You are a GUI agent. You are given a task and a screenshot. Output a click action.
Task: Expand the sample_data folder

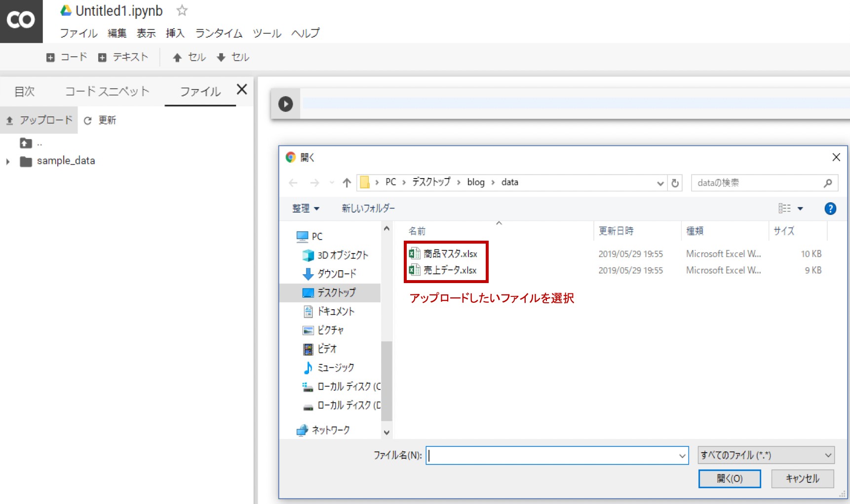(x=7, y=161)
